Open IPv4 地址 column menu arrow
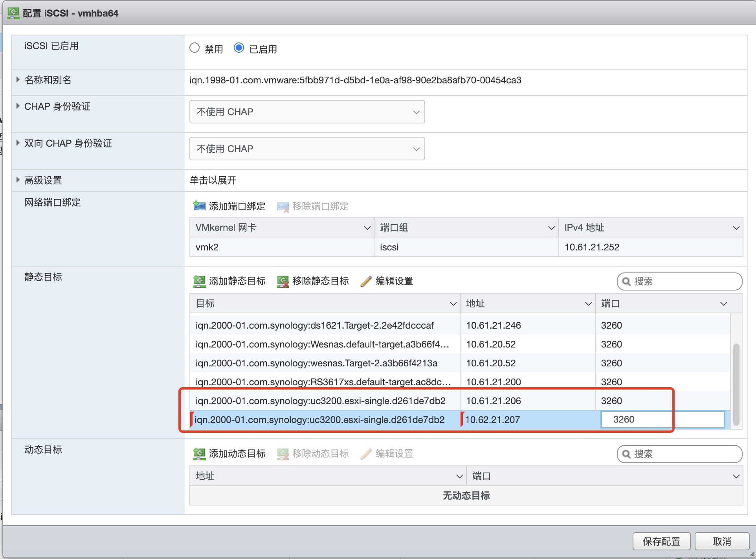 736,228
